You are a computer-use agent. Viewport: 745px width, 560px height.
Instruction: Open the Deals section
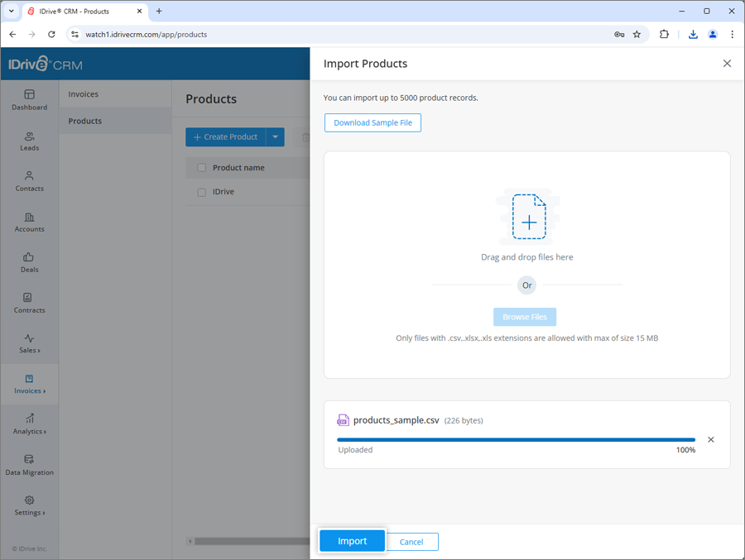tap(29, 263)
